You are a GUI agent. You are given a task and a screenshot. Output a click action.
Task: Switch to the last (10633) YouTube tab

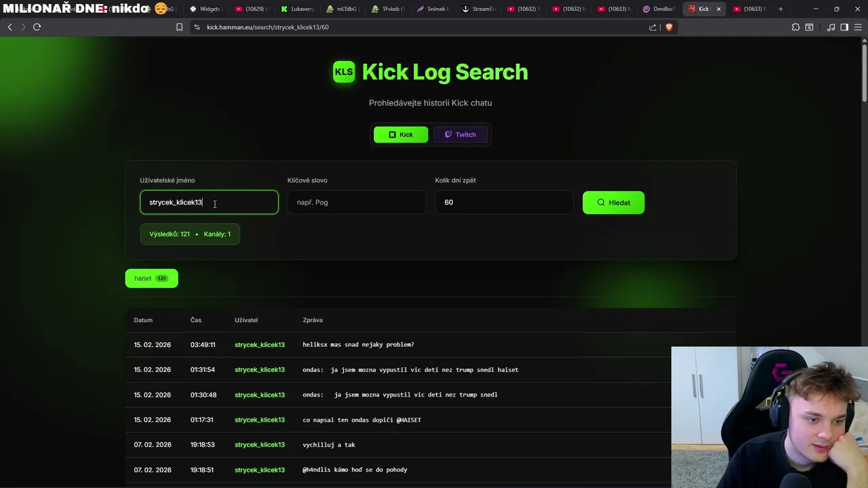point(749,9)
